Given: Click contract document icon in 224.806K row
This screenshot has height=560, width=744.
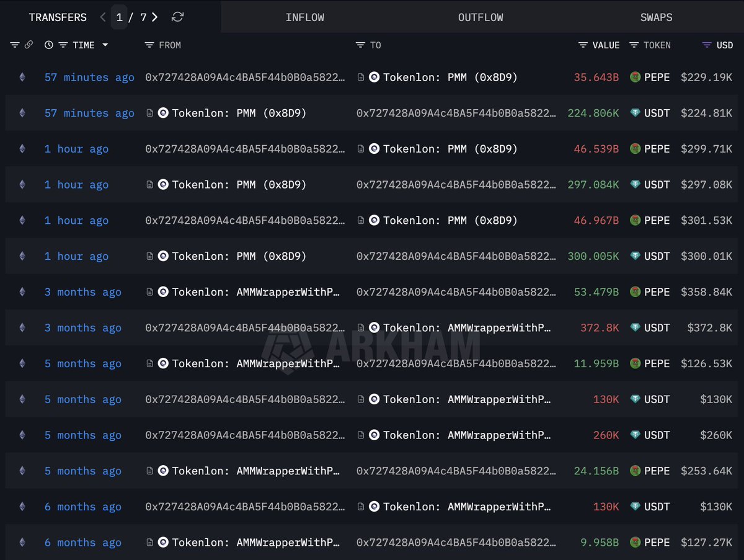Looking at the screenshot, I should 149,113.
